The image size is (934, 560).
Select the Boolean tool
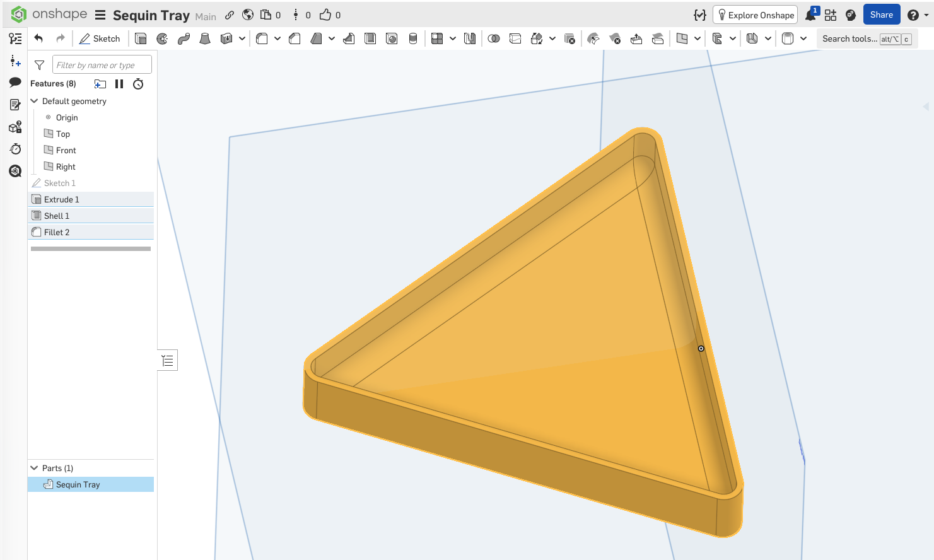pyautogui.click(x=494, y=38)
